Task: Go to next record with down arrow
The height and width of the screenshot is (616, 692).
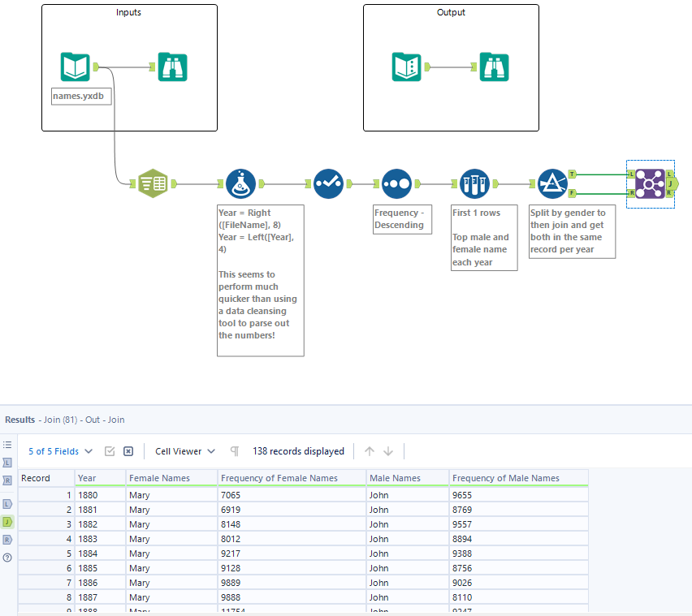Action: (x=388, y=451)
